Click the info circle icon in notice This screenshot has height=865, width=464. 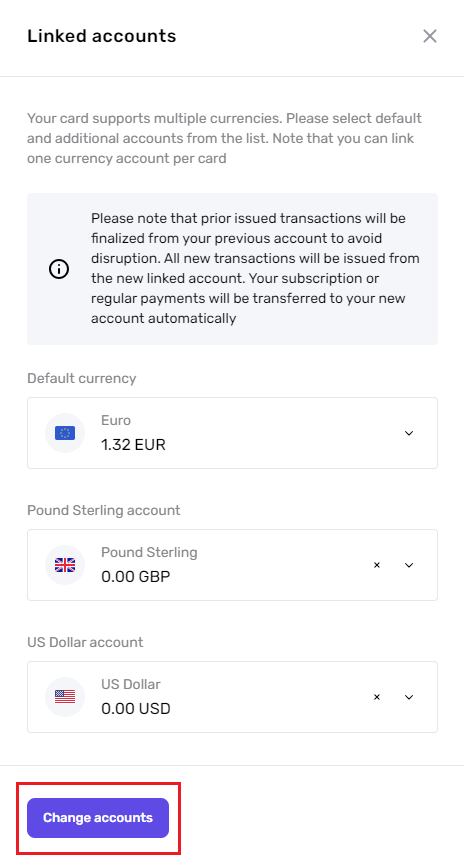click(x=59, y=269)
